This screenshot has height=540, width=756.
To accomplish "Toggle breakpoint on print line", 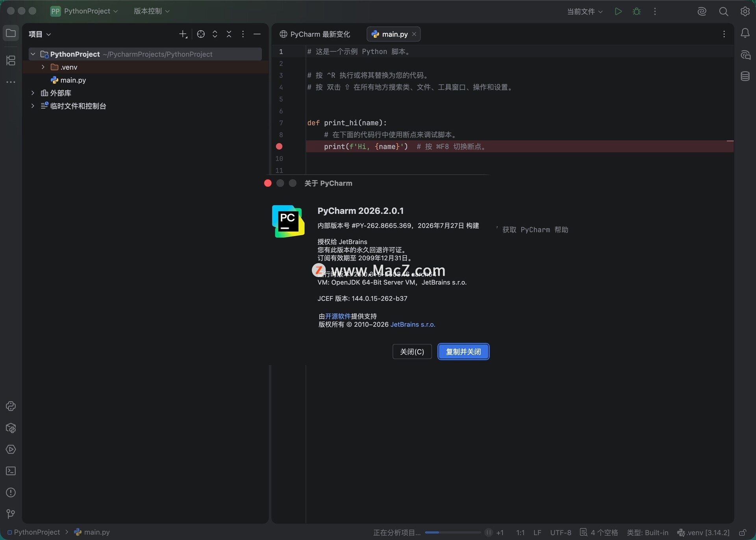I will (x=279, y=147).
